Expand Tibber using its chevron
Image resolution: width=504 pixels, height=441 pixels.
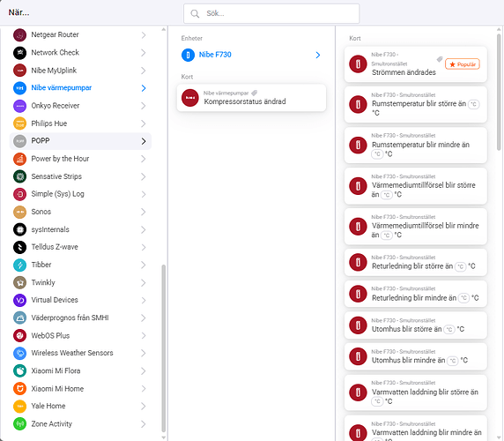(x=144, y=265)
